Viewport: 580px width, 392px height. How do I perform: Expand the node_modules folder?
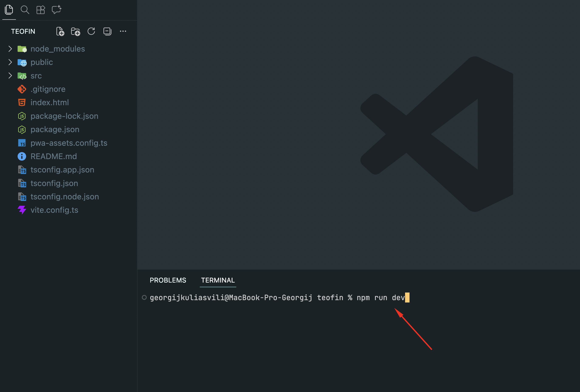[57, 49]
